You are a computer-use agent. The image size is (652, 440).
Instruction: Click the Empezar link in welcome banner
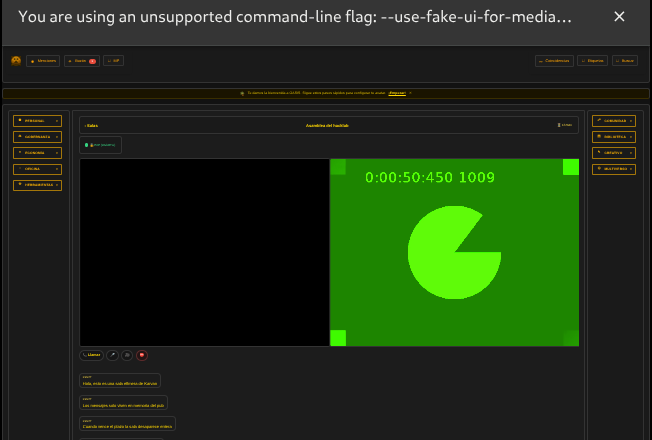click(x=397, y=93)
